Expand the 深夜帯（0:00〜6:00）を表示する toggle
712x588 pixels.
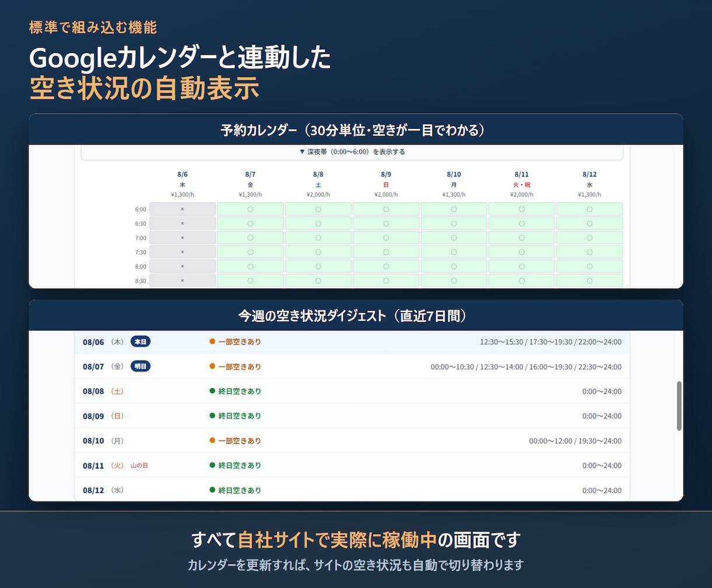(x=352, y=152)
